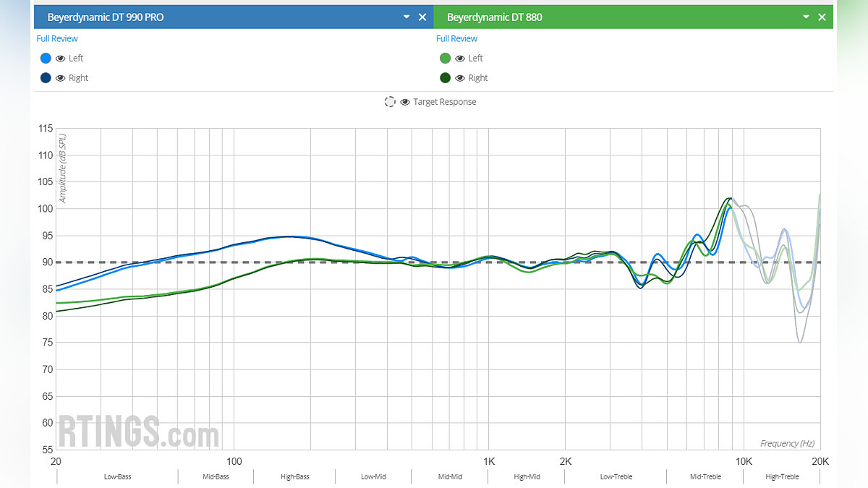868x488 pixels.
Task: Click the dark blue DT 990 PRO Right circle
Action: click(46, 78)
